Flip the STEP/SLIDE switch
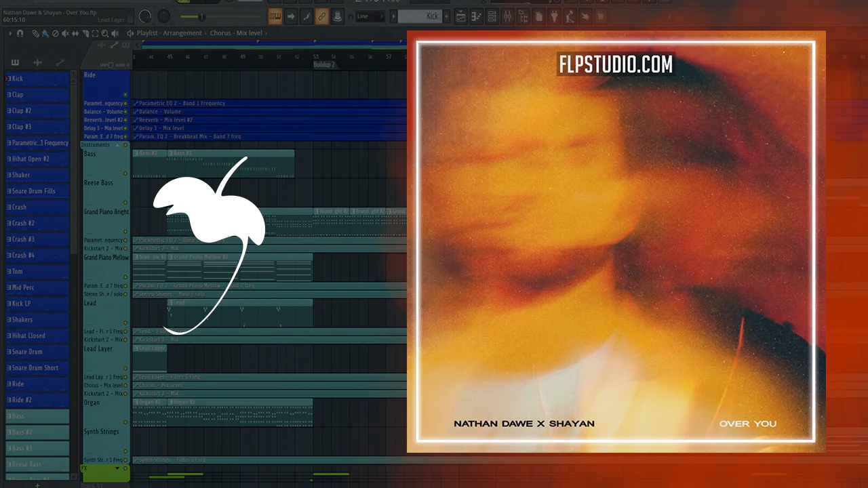Image resolution: width=868 pixels, height=488 pixels. click(110, 65)
